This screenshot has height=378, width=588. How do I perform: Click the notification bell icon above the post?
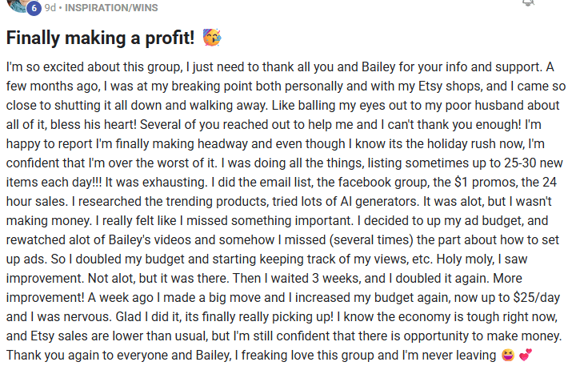click(x=528, y=2)
